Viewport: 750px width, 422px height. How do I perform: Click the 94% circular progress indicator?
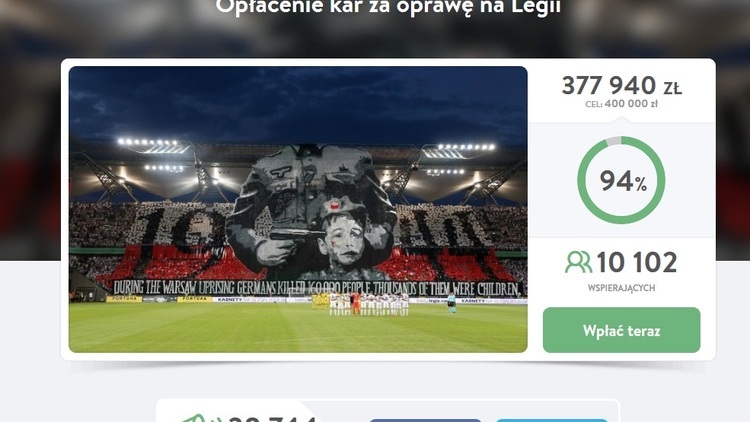pyautogui.click(x=621, y=180)
